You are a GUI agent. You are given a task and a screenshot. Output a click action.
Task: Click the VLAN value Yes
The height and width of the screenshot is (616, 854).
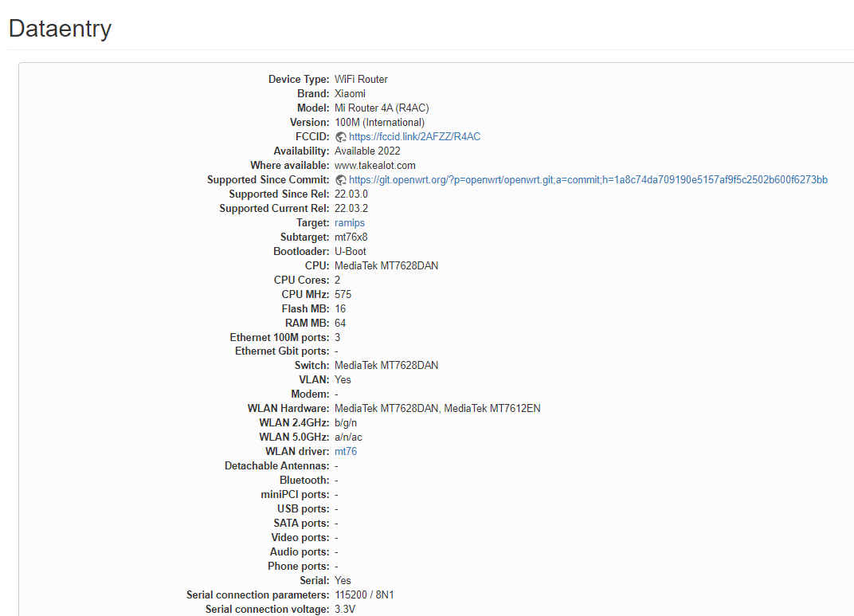(x=343, y=379)
